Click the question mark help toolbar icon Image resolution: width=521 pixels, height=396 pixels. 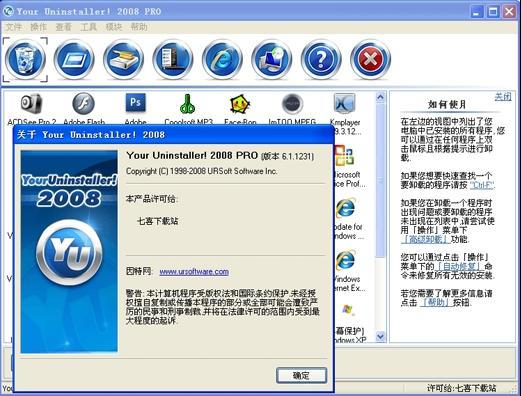(x=321, y=59)
